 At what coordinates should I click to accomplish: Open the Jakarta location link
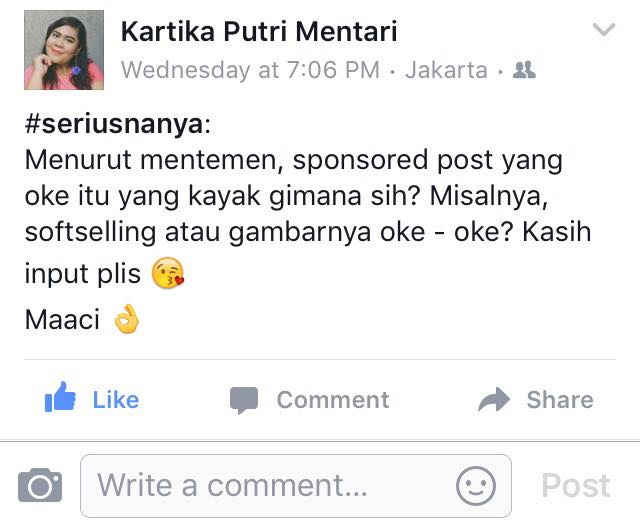(447, 69)
